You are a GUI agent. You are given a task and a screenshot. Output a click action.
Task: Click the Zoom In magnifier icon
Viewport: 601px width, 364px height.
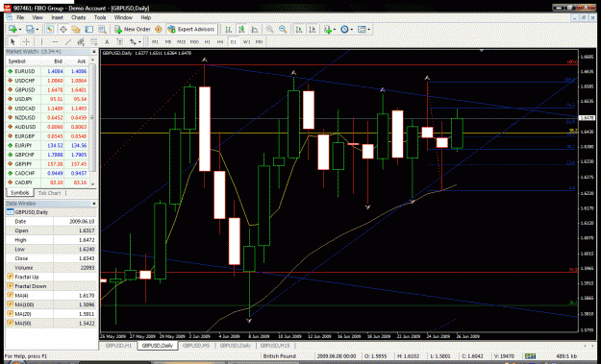point(270,29)
